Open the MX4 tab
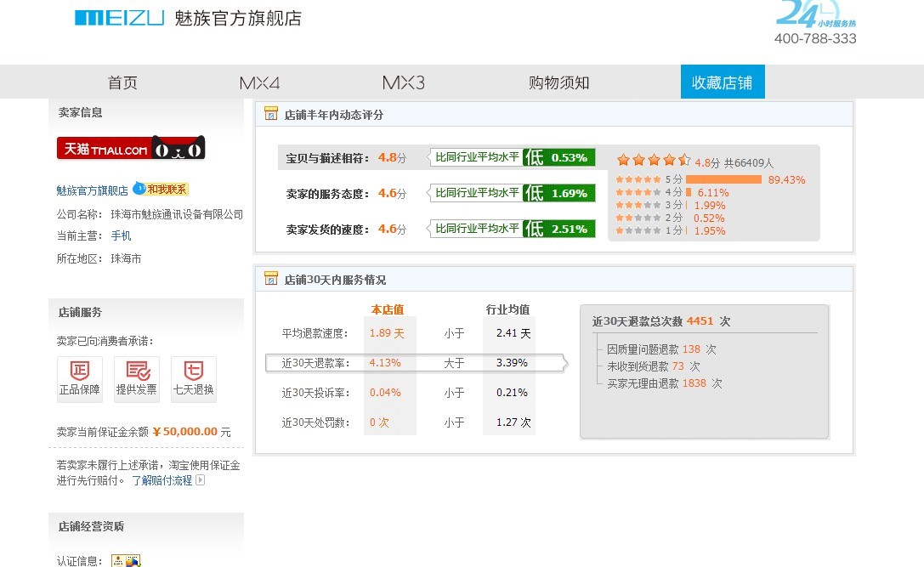Viewport: 924px width, 567px height. pyautogui.click(x=259, y=82)
